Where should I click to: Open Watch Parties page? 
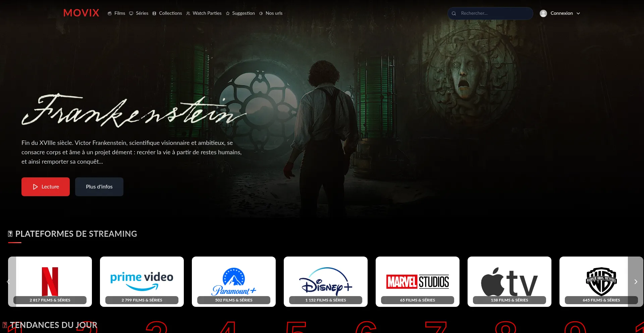click(204, 13)
